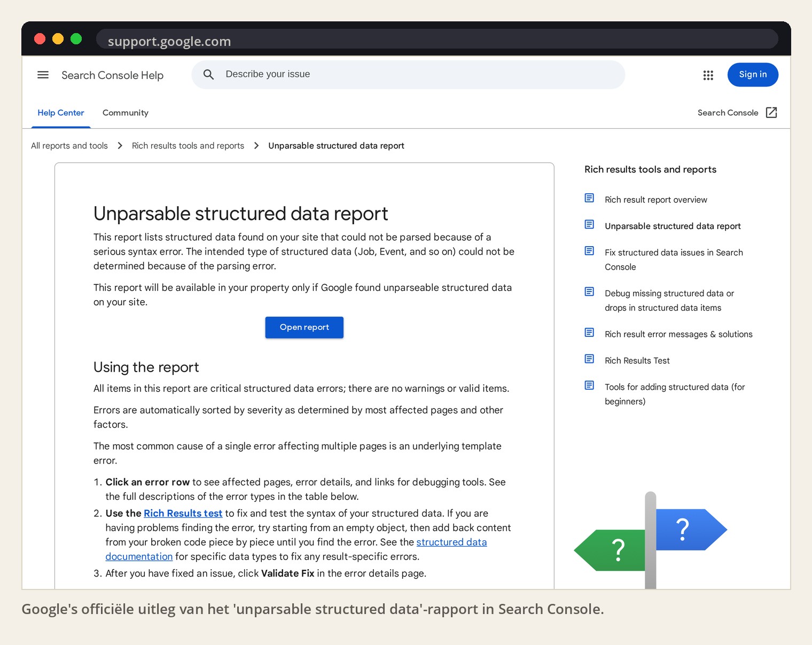The height and width of the screenshot is (645, 812).
Task: Open the Rich Results test link
Action: (183, 513)
